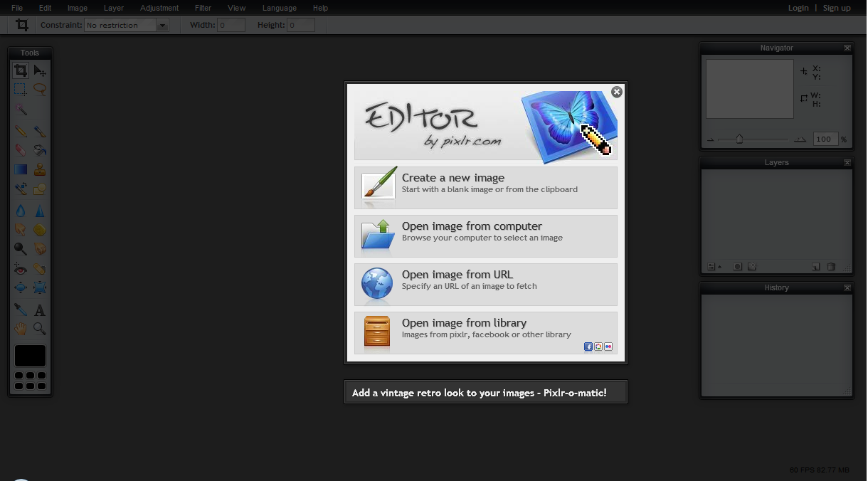Open the Language menu
This screenshot has width=868, height=481.
click(x=280, y=8)
